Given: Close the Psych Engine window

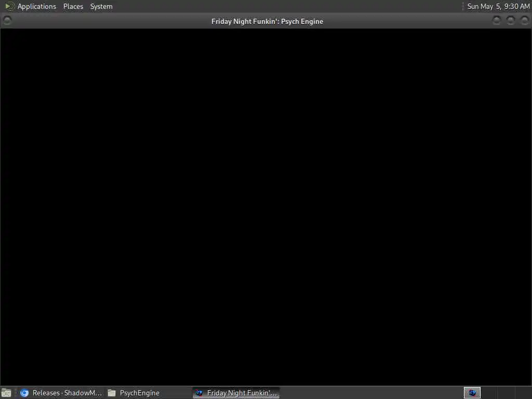Looking at the screenshot, I should 524,21.
